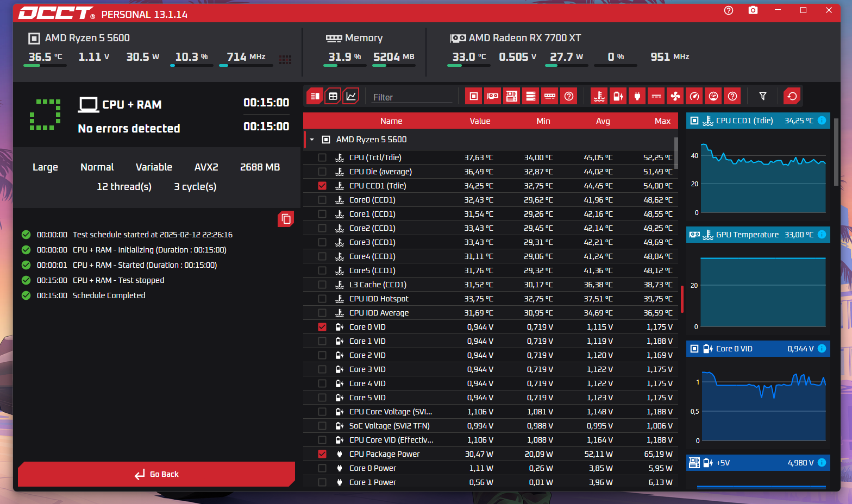This screenshot has height=504, width=852.
Task: Select the graph-only monitoring view
Action: click(x=352, y=96)
